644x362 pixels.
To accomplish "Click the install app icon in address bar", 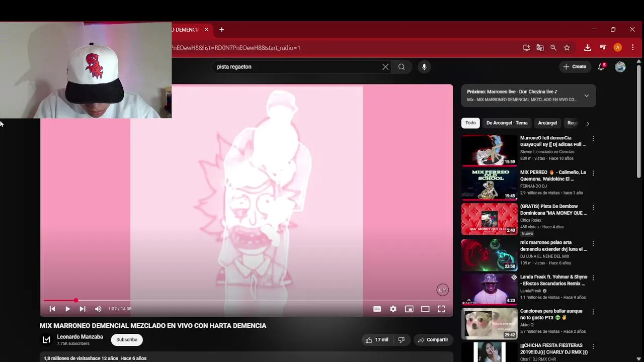I will (527, 48).
